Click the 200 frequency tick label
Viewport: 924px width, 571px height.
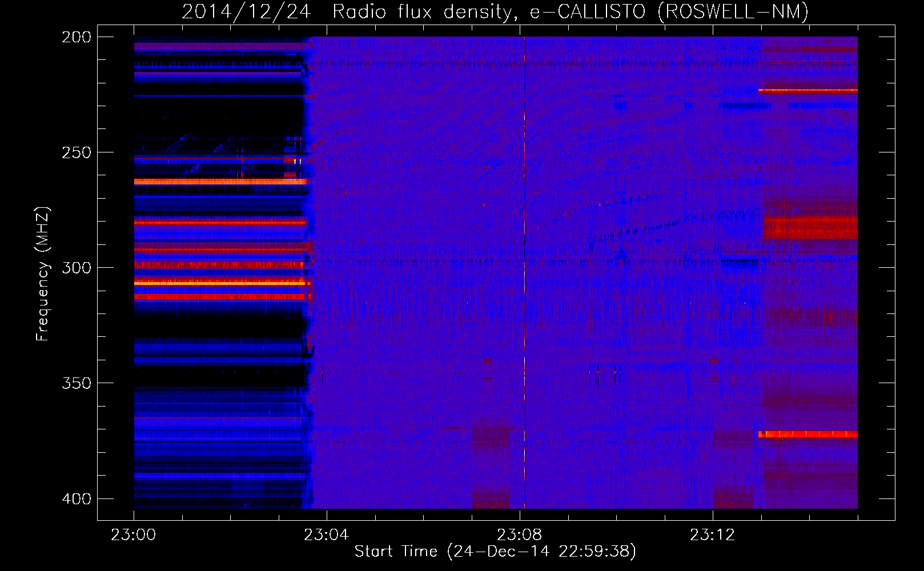point(77,37)
